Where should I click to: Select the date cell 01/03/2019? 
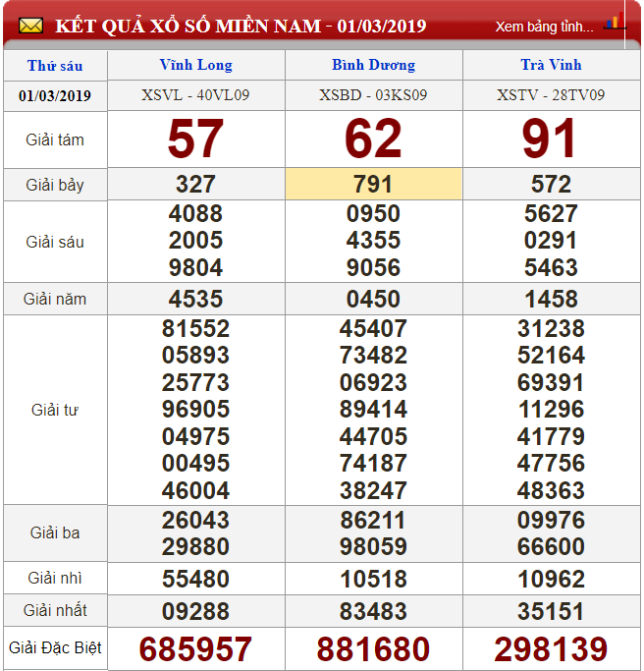[55, 96]
